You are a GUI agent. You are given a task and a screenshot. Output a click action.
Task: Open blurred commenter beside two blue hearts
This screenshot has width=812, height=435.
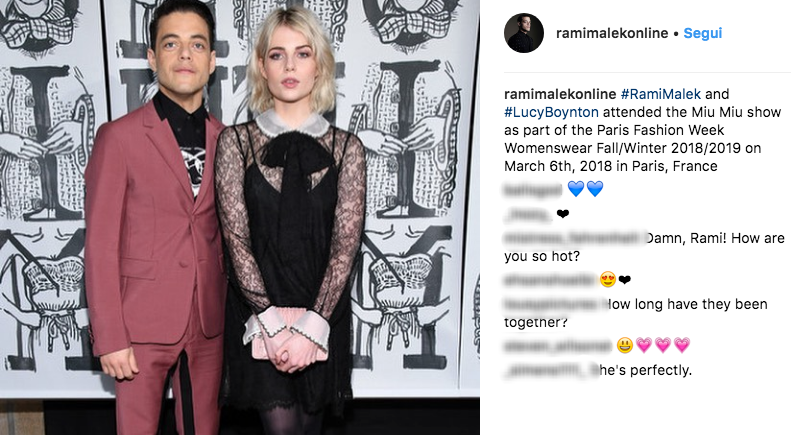[533, 190]
